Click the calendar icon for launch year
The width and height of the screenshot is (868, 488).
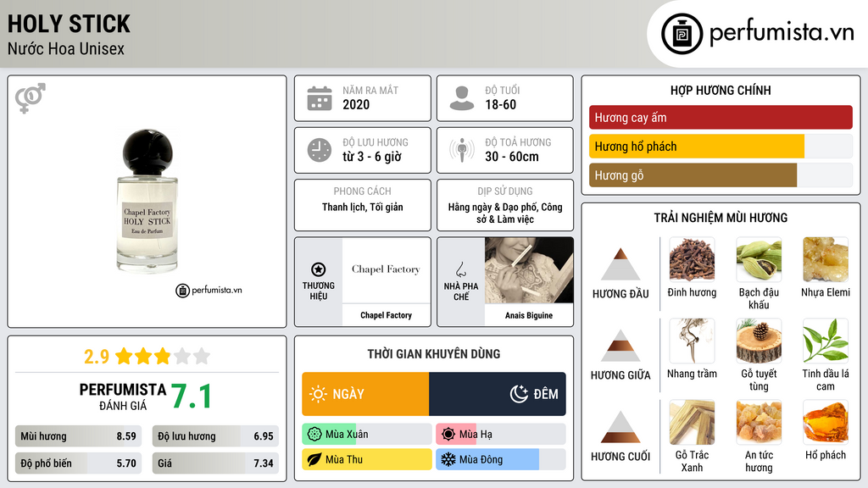(320, 98)
